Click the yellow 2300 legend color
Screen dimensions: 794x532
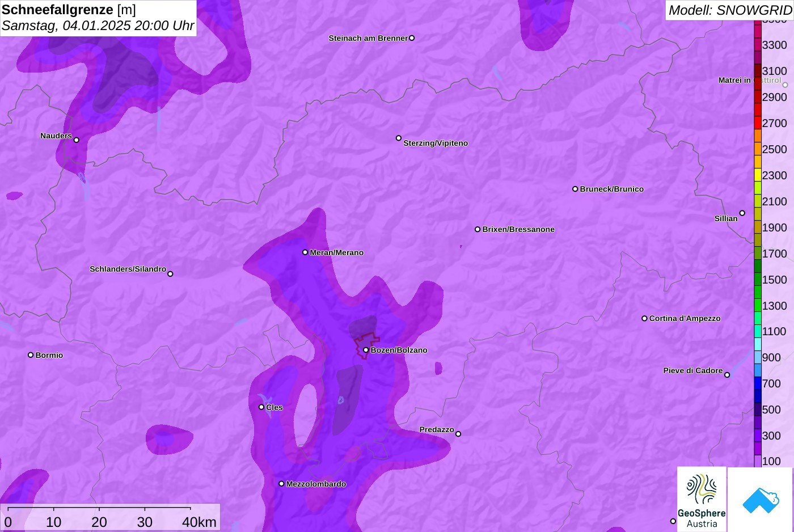point(758,175)
